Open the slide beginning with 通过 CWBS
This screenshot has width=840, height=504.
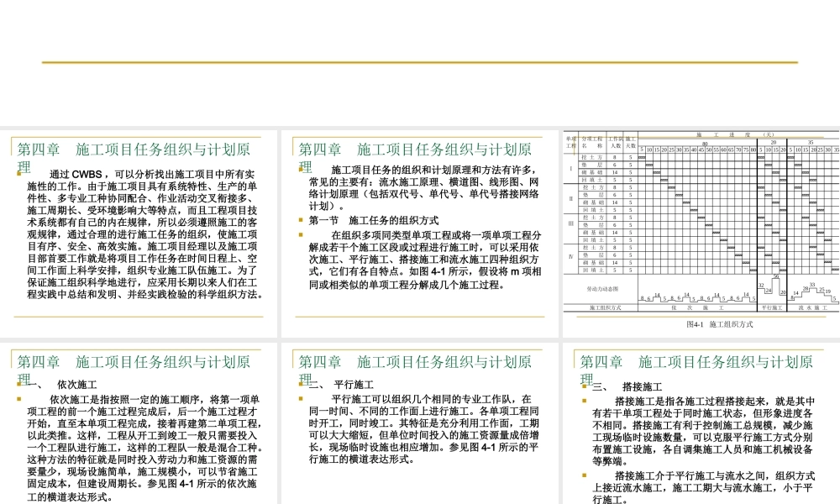point(139,234)
